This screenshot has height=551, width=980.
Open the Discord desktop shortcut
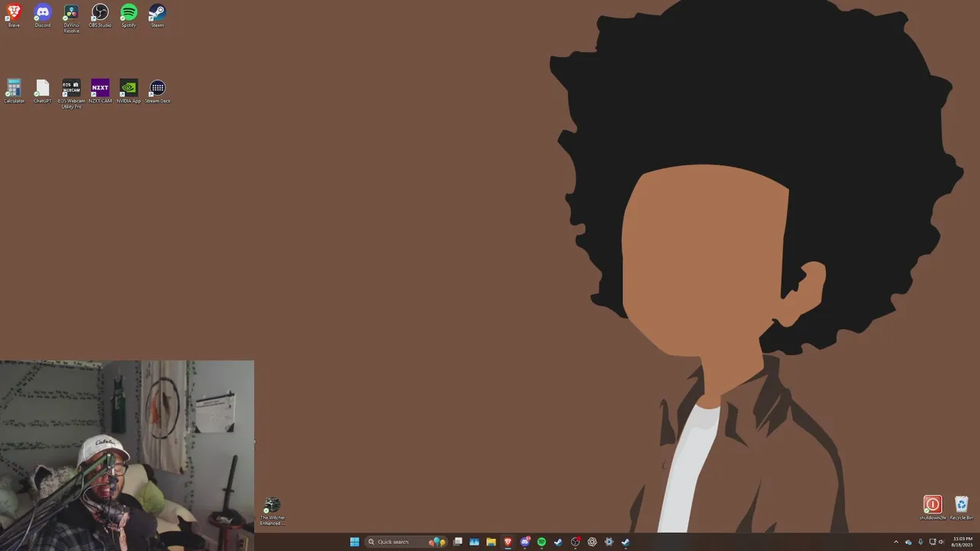click(43, 15)
